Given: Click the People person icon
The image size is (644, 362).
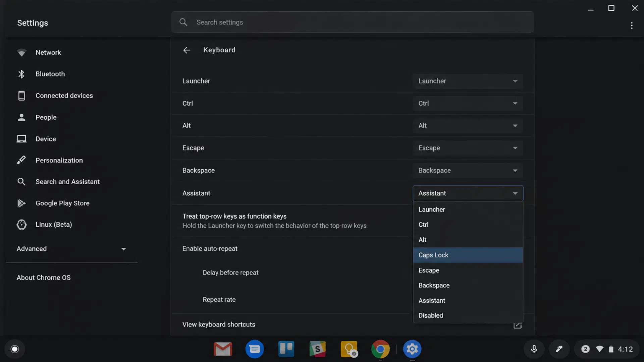Looking at the screenshot, I should tap(21, 117).
